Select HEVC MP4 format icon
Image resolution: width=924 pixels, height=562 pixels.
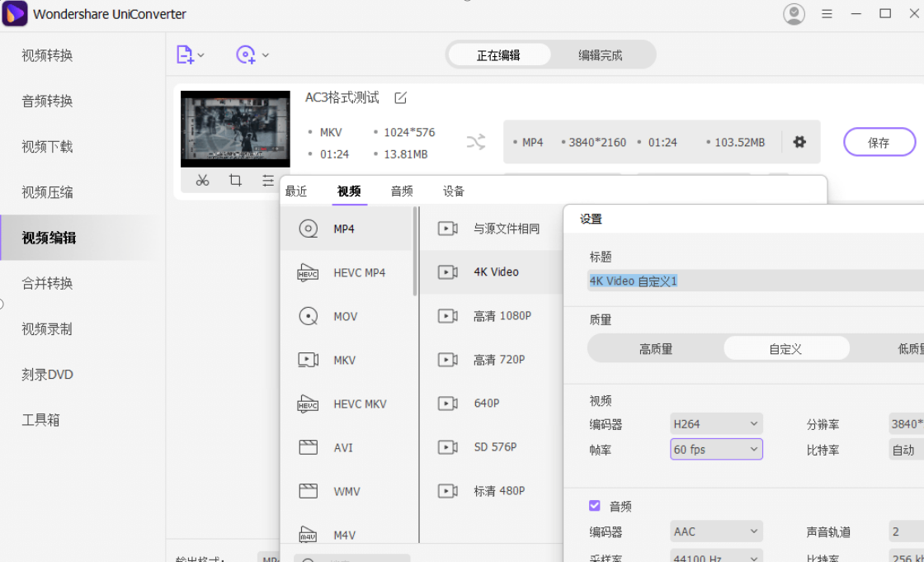(x=309, y=272)
